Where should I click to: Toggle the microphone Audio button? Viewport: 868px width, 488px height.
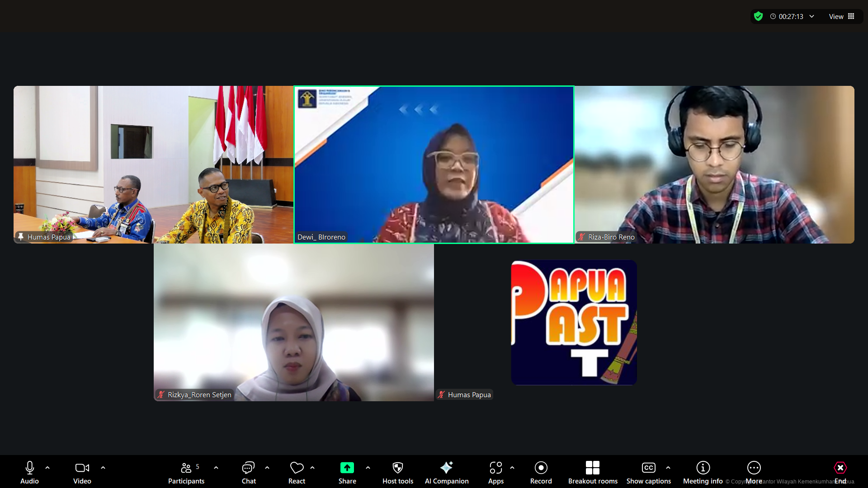(29, 468)
